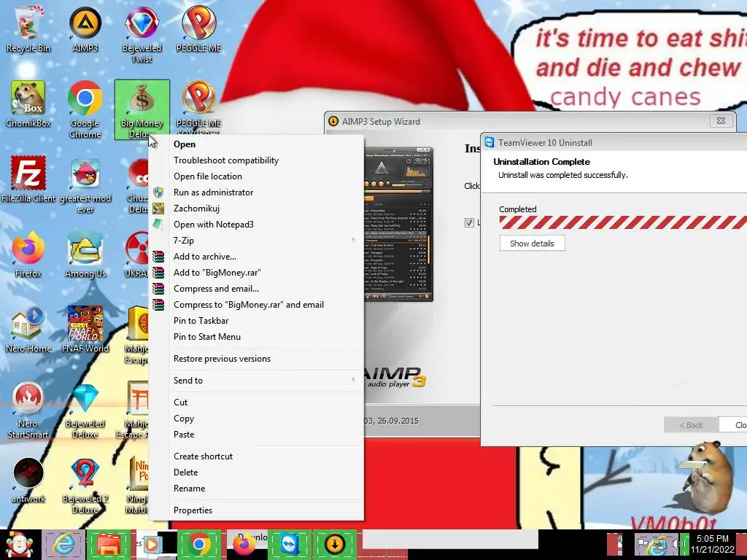The image size is (747, 560).
Task: Open Among Us desktop icon
Action: click(x=85, y=254)
